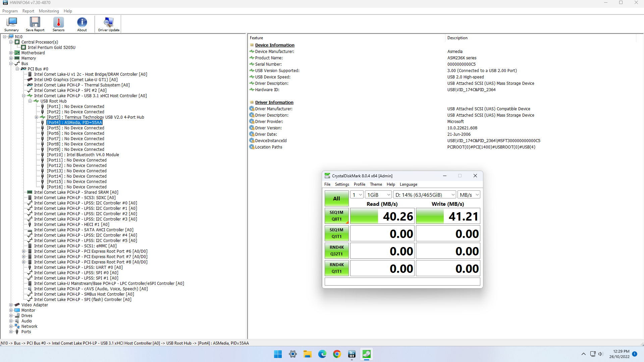Click the Description column header
Image resolution: width=644 pixels, height=362 pixels.
458,38
